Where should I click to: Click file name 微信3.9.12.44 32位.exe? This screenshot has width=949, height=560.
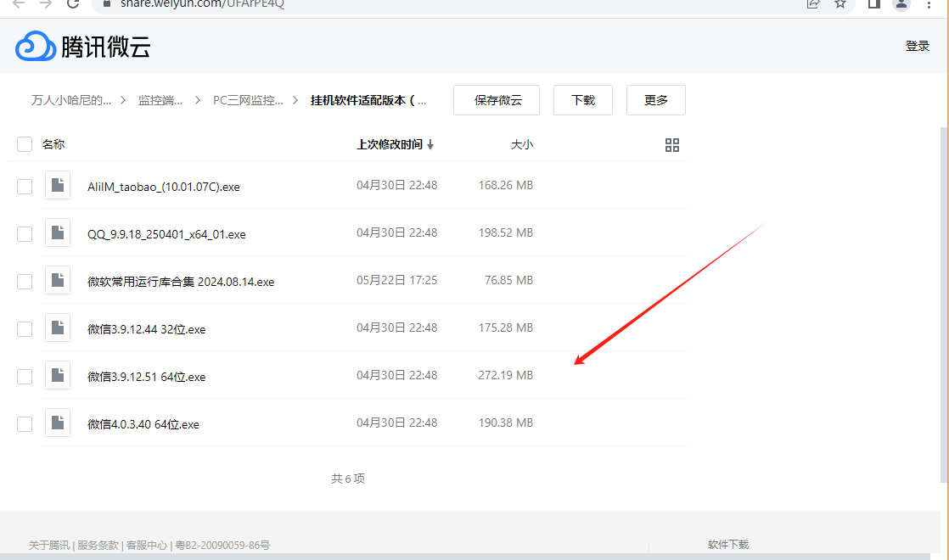click(147, 329)
